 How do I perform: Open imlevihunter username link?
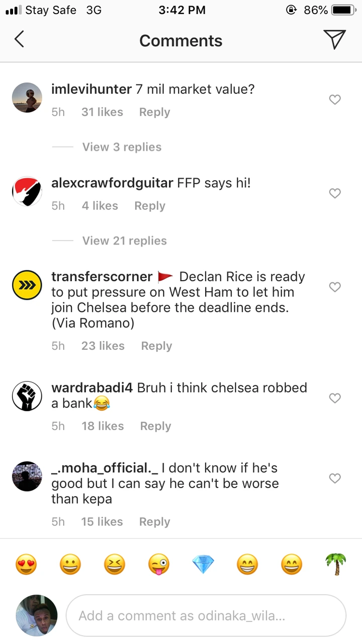(92, 90)
